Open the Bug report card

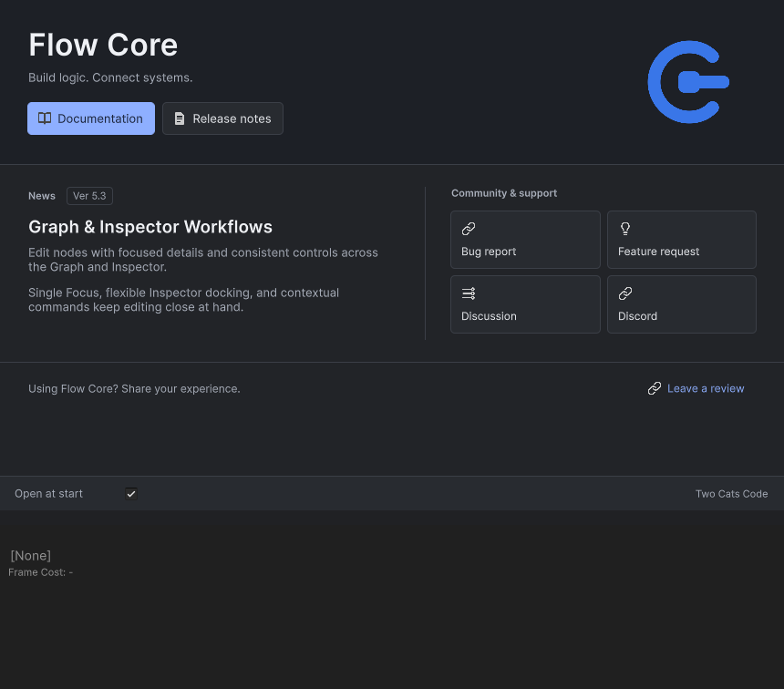point(525,240)
